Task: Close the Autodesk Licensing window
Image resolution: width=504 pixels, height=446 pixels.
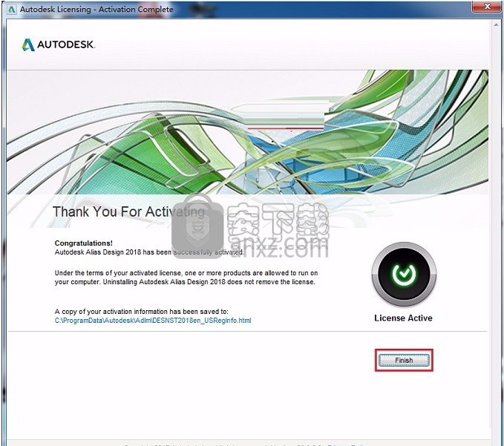Action: click(487, 6)
